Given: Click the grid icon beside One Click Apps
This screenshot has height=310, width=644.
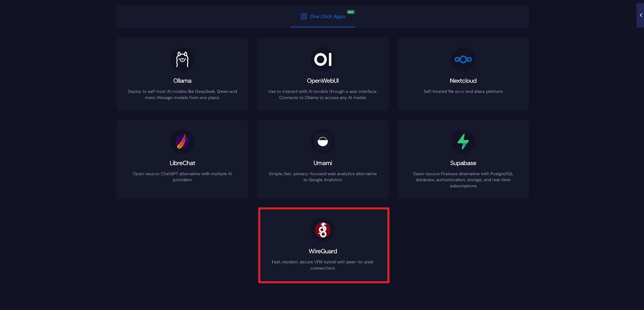Looking at the screenshot, I should [x=304, y=17].
